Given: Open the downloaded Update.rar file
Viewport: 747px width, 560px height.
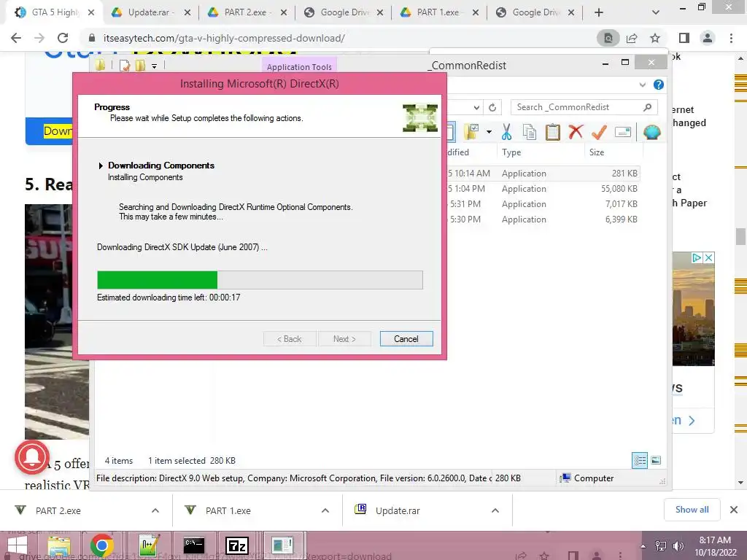Looking at the screenshot, I should 398,510.
